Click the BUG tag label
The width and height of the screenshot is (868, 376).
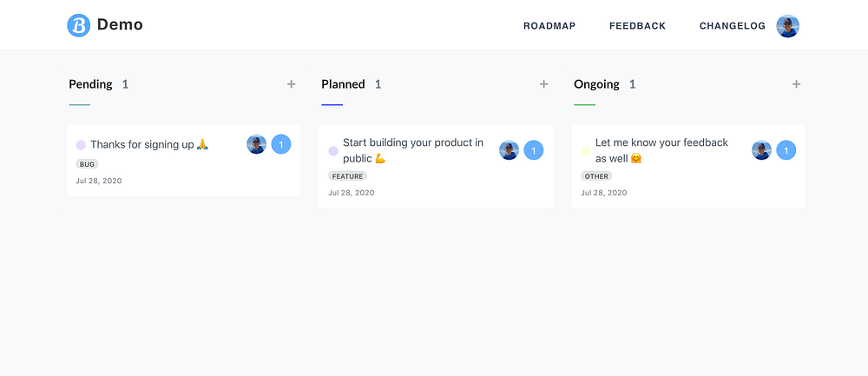coord(87,164)
